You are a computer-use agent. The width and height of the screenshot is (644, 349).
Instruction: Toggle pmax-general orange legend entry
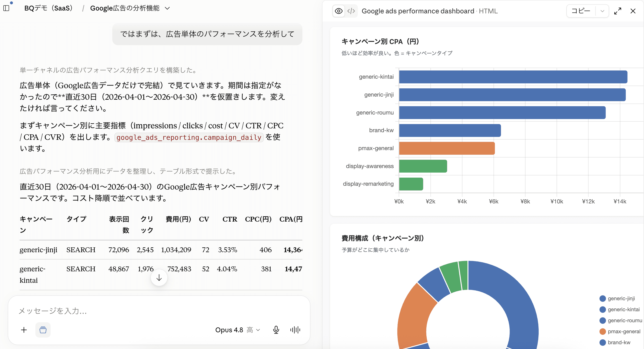point(620,332)
